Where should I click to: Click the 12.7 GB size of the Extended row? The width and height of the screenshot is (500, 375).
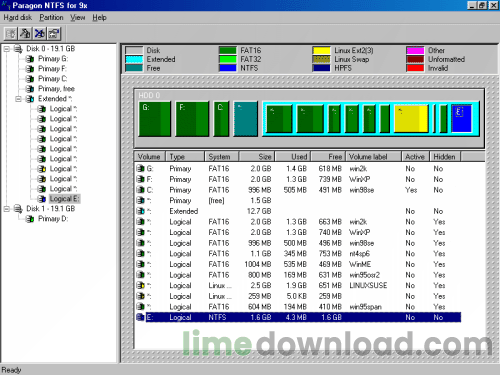(x=259, y=211)
